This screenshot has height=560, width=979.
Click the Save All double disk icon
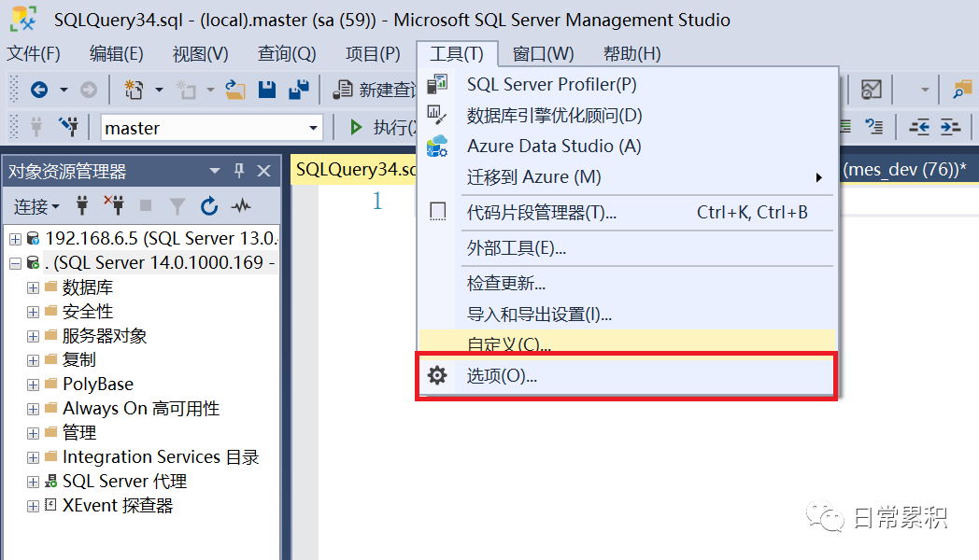pos(299,90)
